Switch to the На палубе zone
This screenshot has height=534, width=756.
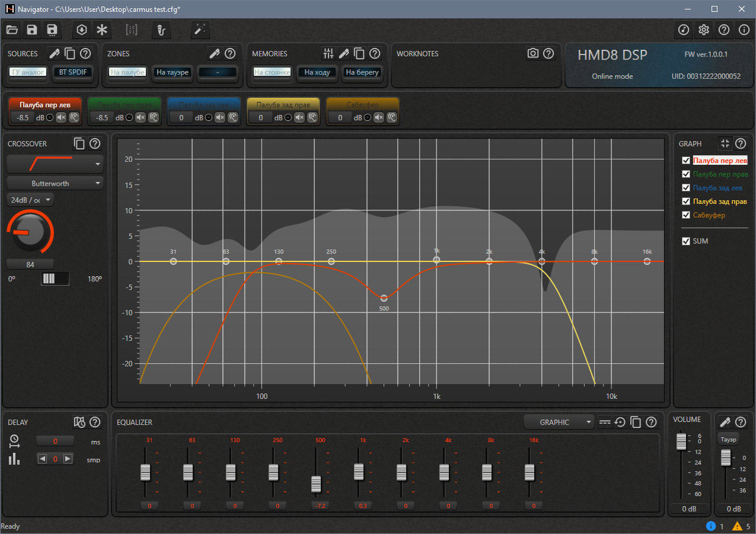pyautogui.click(x=127, y=72)
